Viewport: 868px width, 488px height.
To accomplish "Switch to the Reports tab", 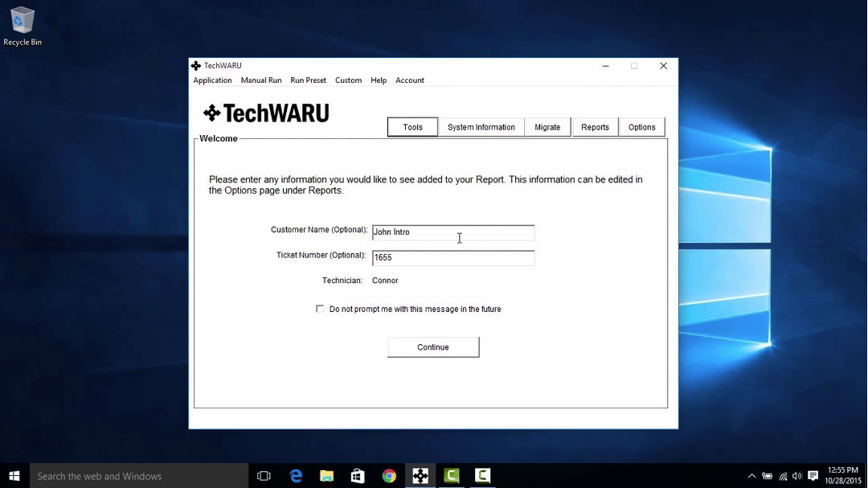I will (x=595, y=127).
